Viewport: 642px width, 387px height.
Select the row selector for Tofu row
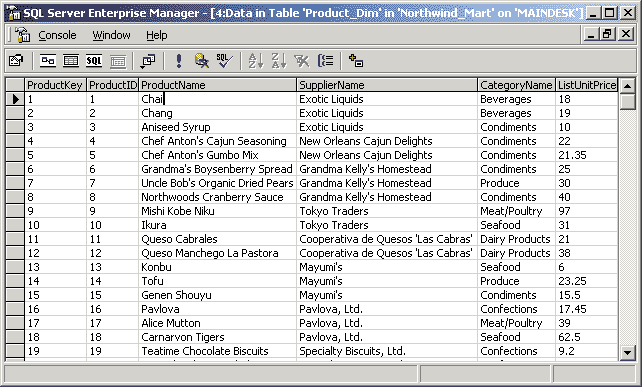pyautogui.click(x=15, y=281)
